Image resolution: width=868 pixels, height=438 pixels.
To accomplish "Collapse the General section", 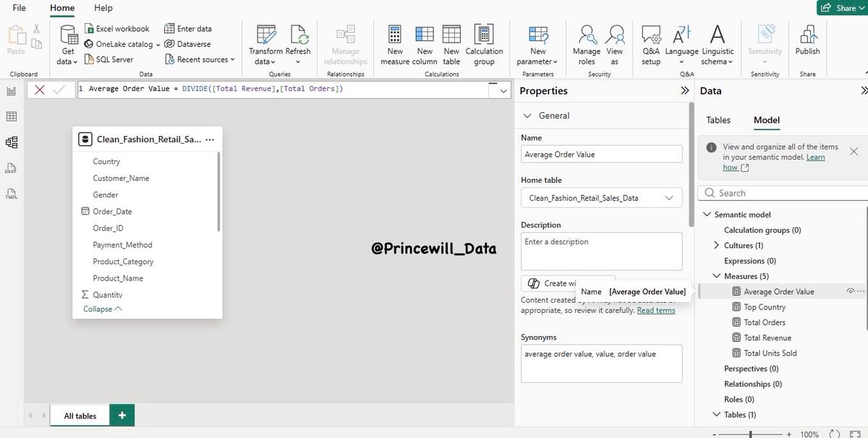I will 527,116.
